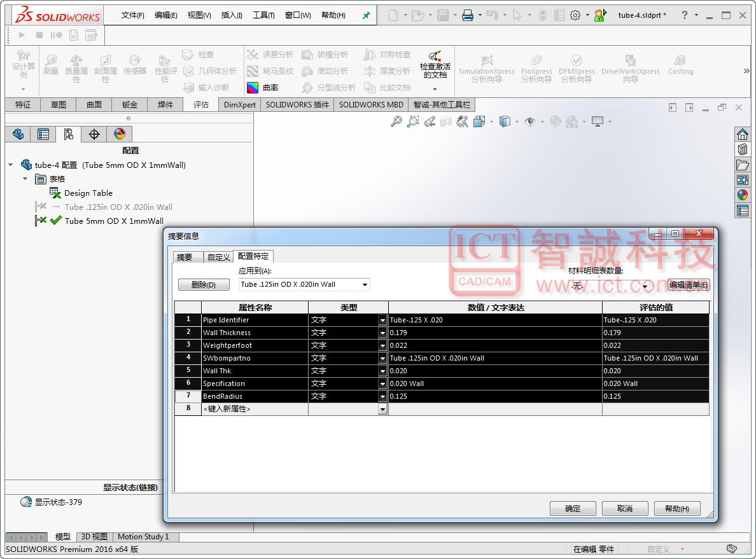Click the BendRadius value cell 0.125
756x559 pixels.
tap(495, 396)
